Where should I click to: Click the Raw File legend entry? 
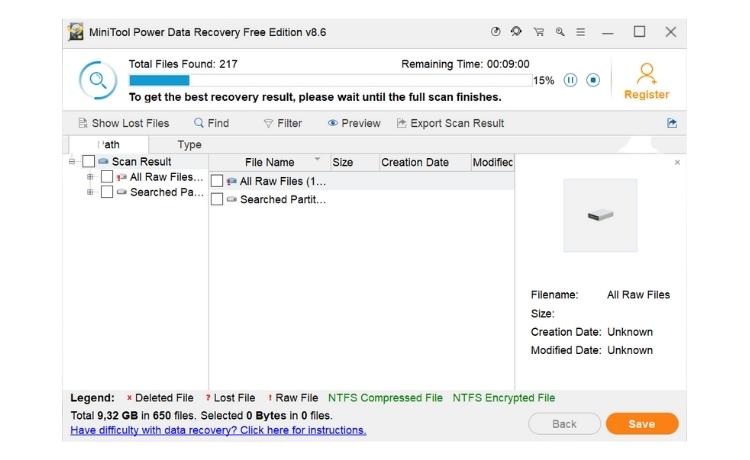point(293,398)
